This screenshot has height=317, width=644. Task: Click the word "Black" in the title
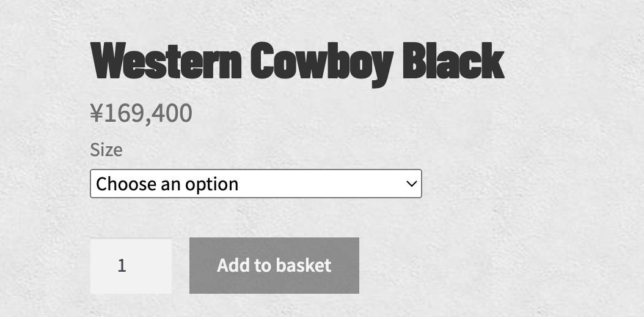click(454, 61)
